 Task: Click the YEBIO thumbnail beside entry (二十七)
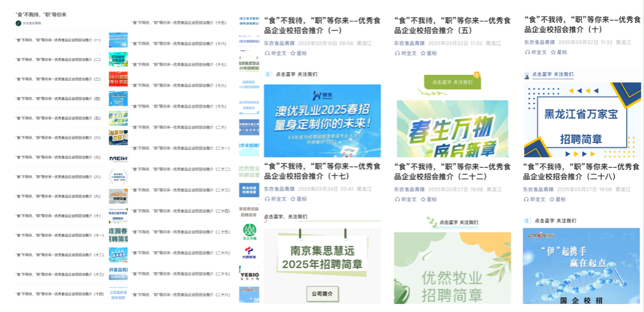point(249,274)
